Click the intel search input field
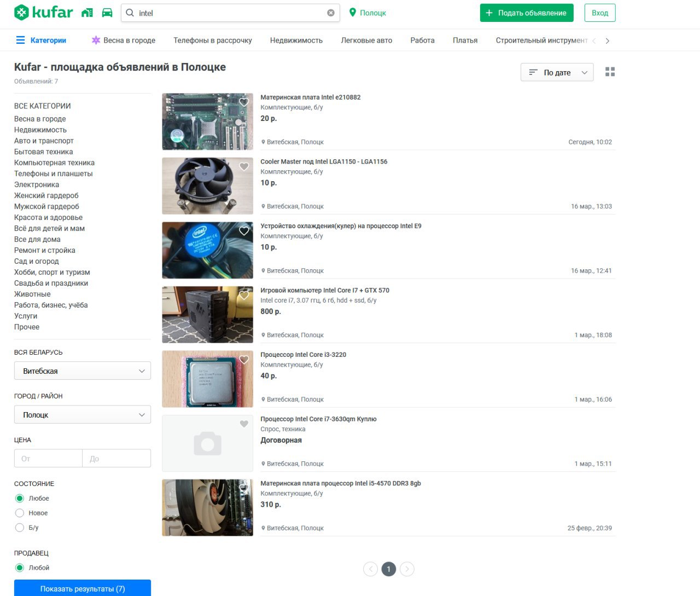Screen dimensions: 700x596 pos(231,13)
